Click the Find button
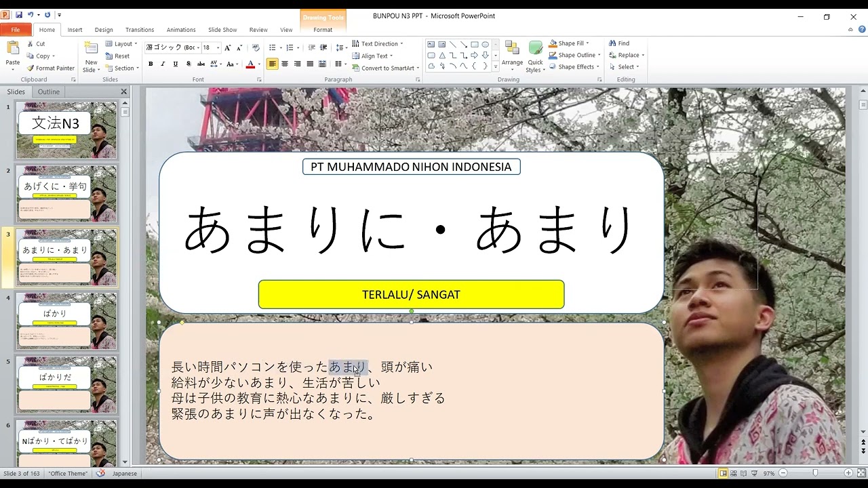Image resolution: width=868 pixels, height=488 pixels. point(619,43)
